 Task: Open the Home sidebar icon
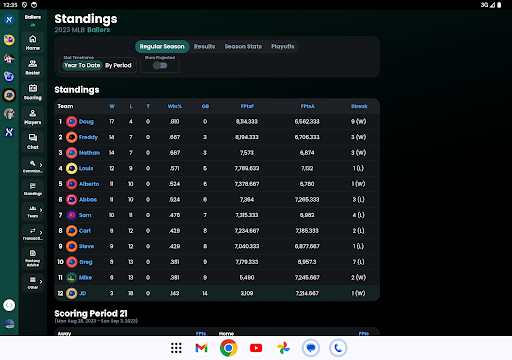point(33,42)
